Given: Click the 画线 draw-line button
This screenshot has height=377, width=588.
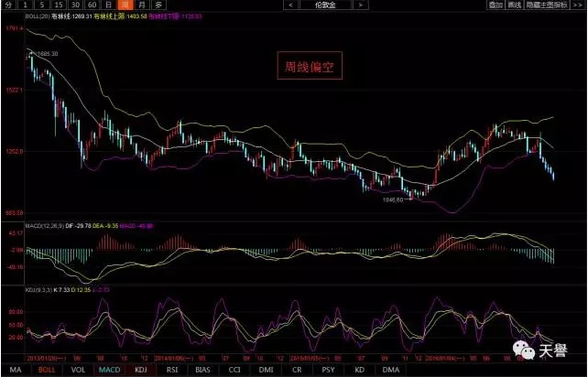Looking at the screenshot, I should pos(515,5).
